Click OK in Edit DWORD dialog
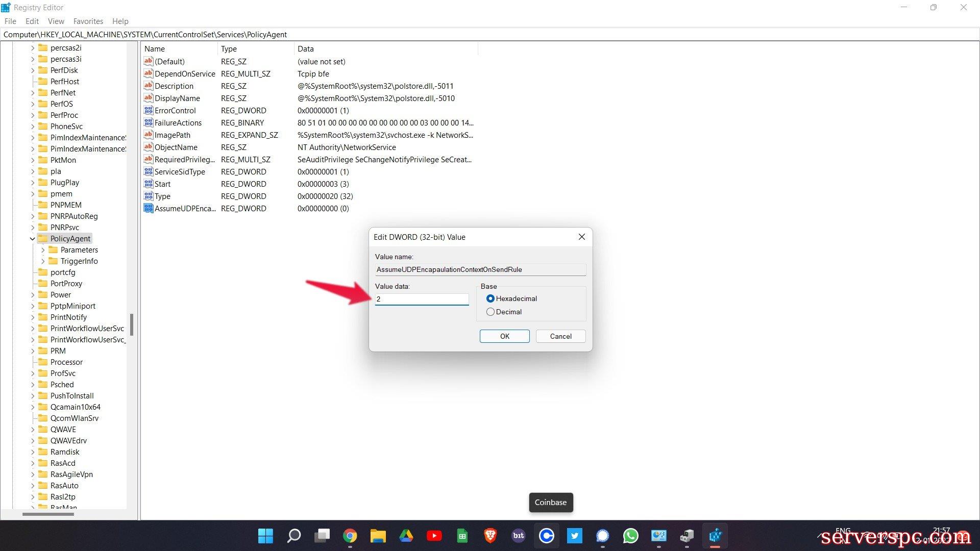The image size is (980, 551). click(504, 336)
